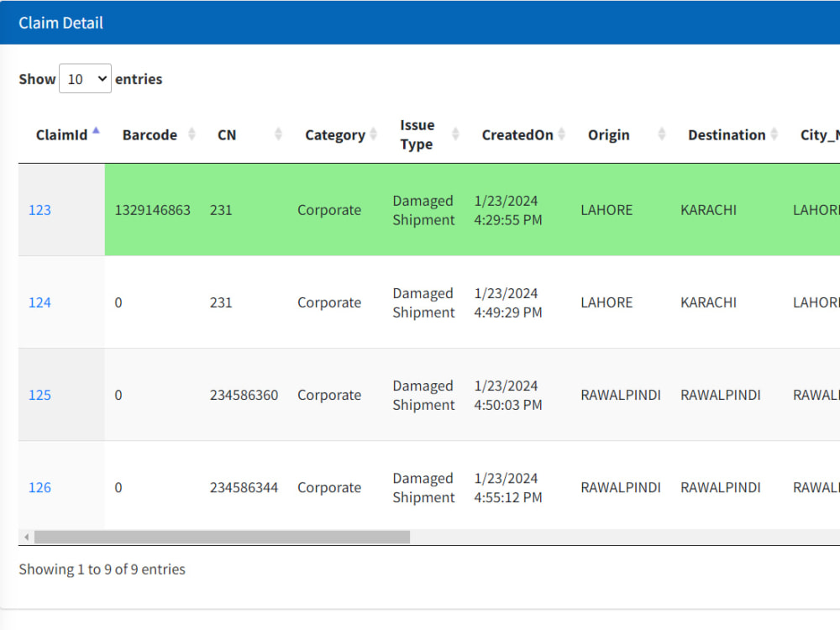
Task: Open claim link 125
Action: pos(39,396)
